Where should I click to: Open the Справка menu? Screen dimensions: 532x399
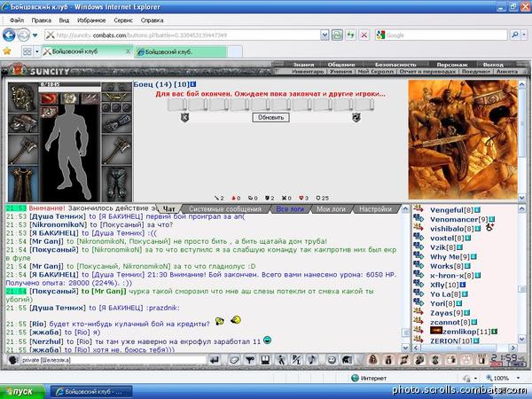click(x=152, y=20)
